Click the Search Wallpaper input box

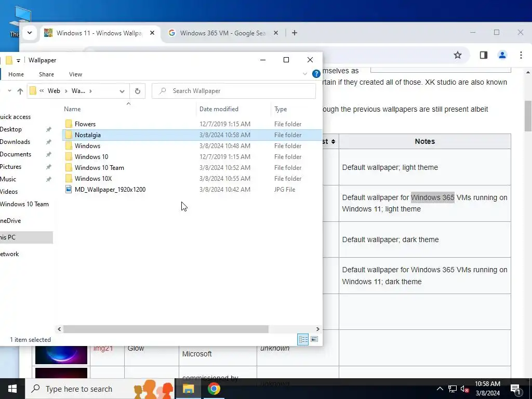[234, 91]
